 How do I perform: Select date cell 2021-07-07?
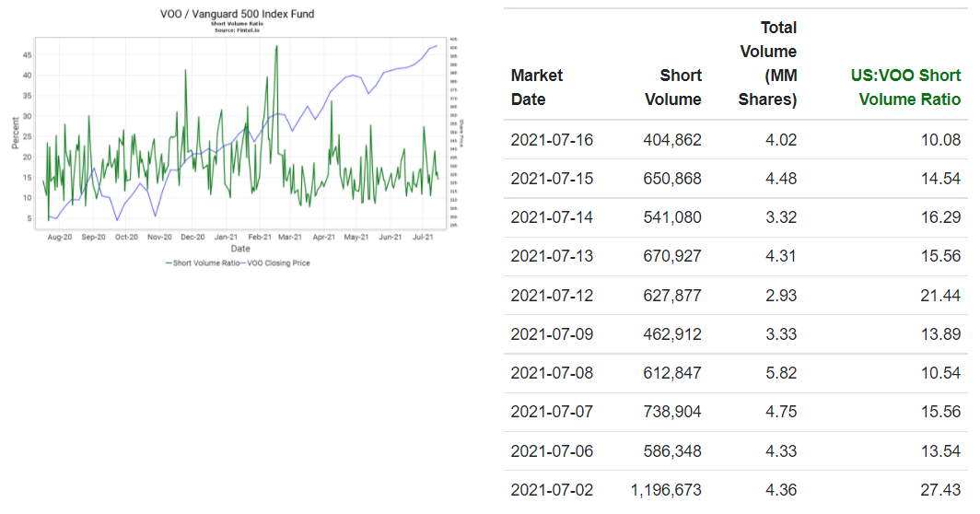click(552, 412)
